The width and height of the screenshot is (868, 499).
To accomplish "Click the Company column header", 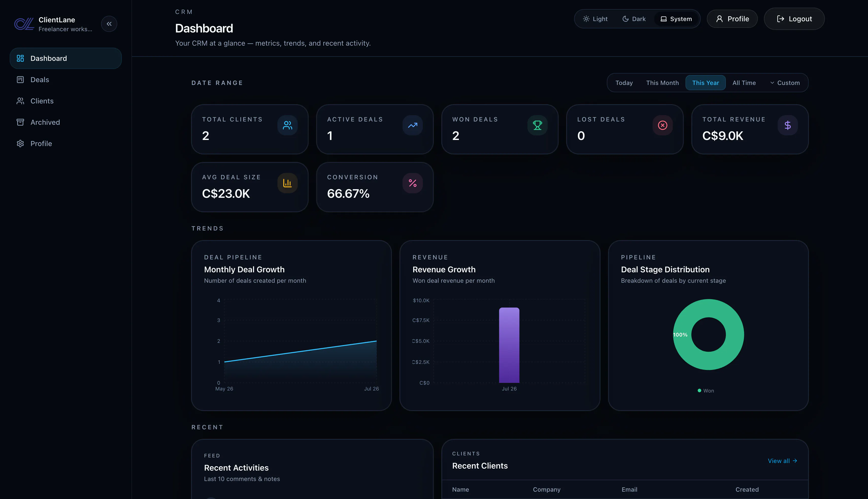I will (x=547, y=489).
